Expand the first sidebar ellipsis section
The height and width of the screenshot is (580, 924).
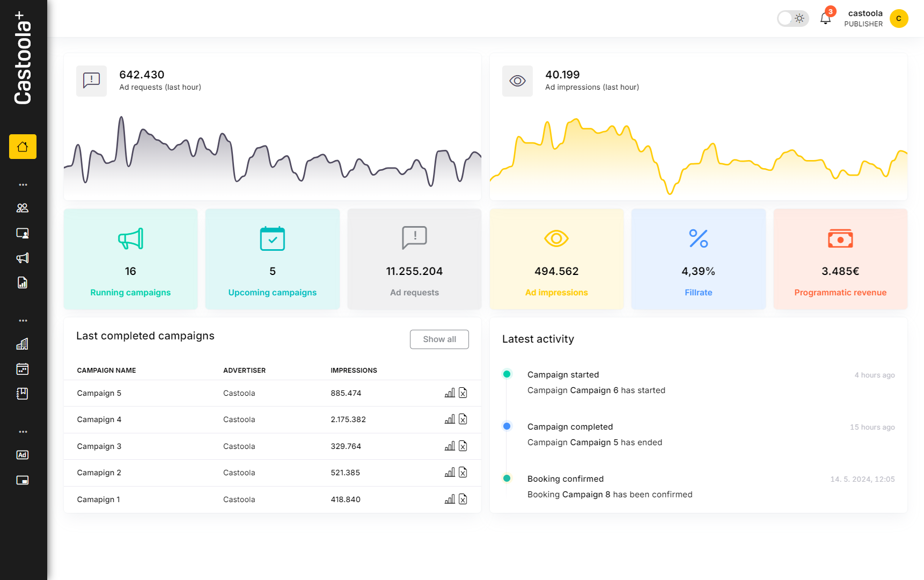[x=23, y=185]
